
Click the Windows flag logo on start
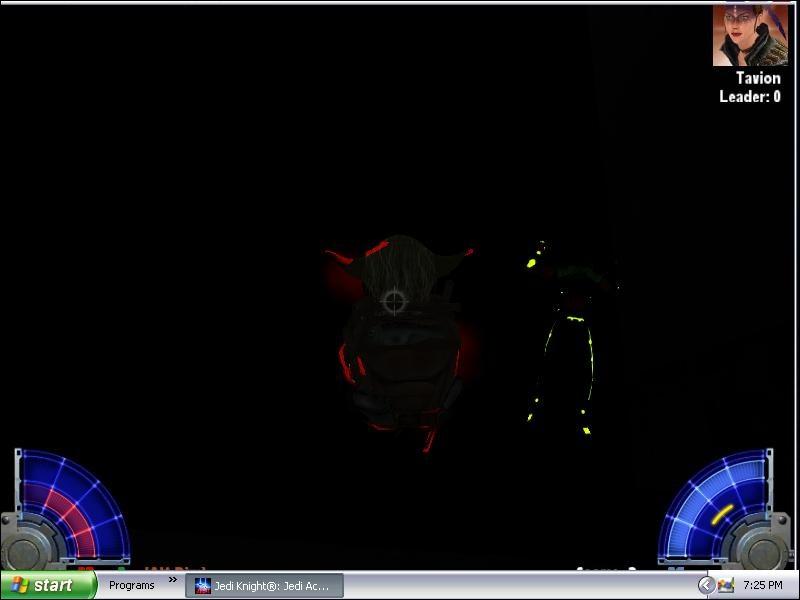click(x=19, y=585)
